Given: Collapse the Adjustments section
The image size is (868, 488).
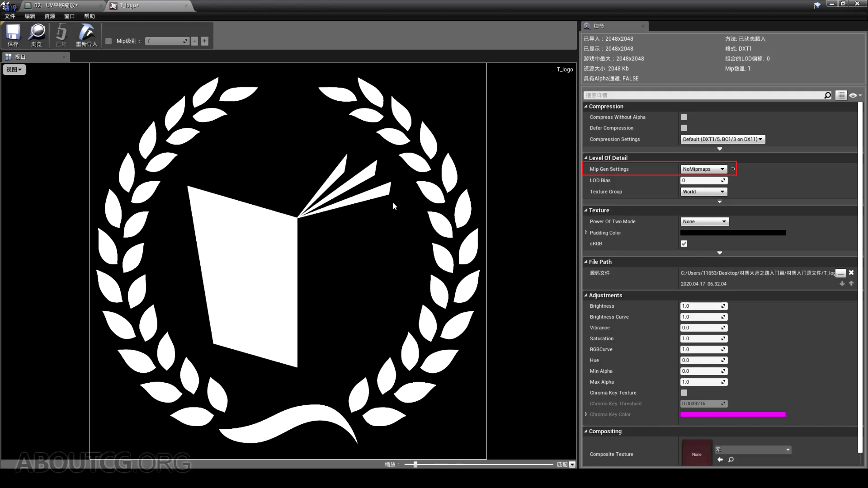Looking at the screenshot, I should [x=586, y=295].
